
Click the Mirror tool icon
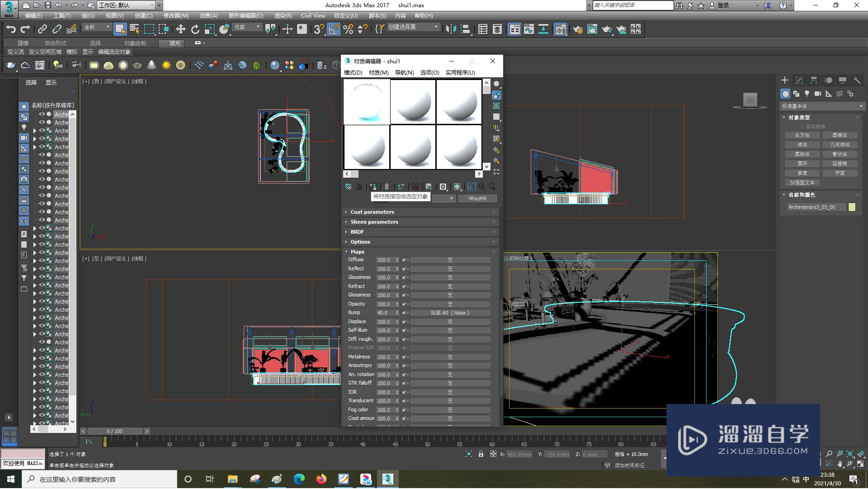click(x=451, y=29)
